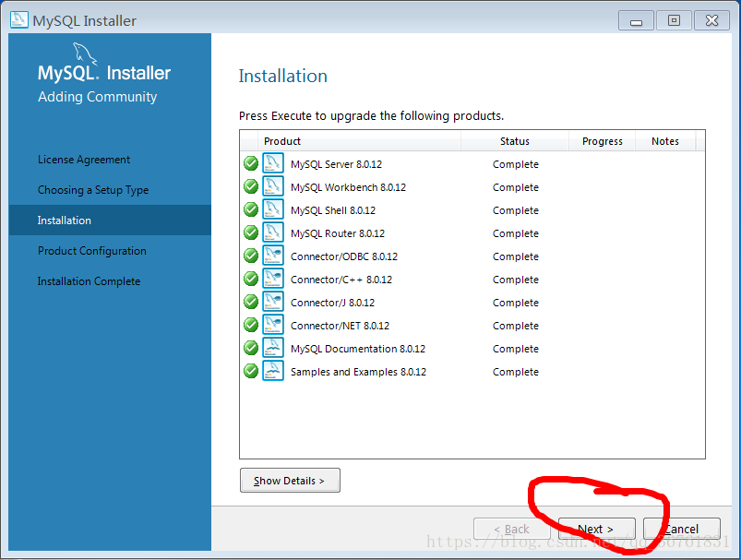Select the Connector/NET 8.0.12 product name
Viewport: 741px width, 560px height.
pos(340,326)
